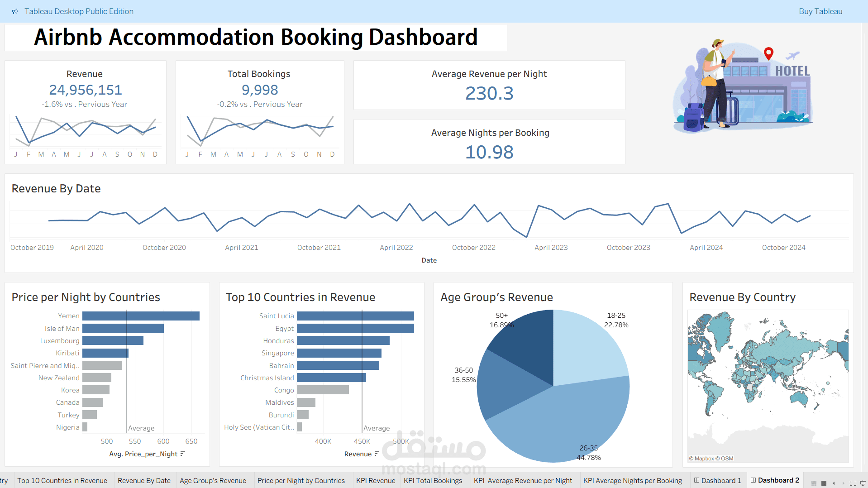The width and height of the screenshot is (868, 488).
Task: Open the Buy Tableau link
Action: (x=820, y=11)
